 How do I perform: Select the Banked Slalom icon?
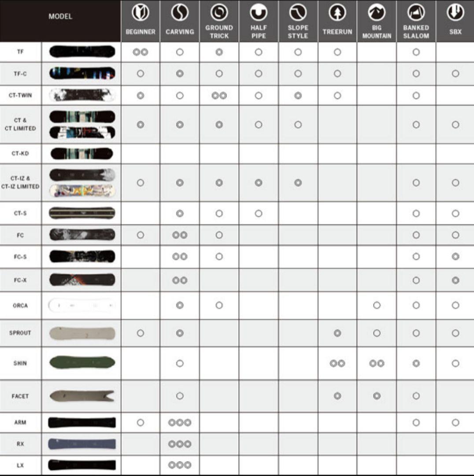point(416,13)
